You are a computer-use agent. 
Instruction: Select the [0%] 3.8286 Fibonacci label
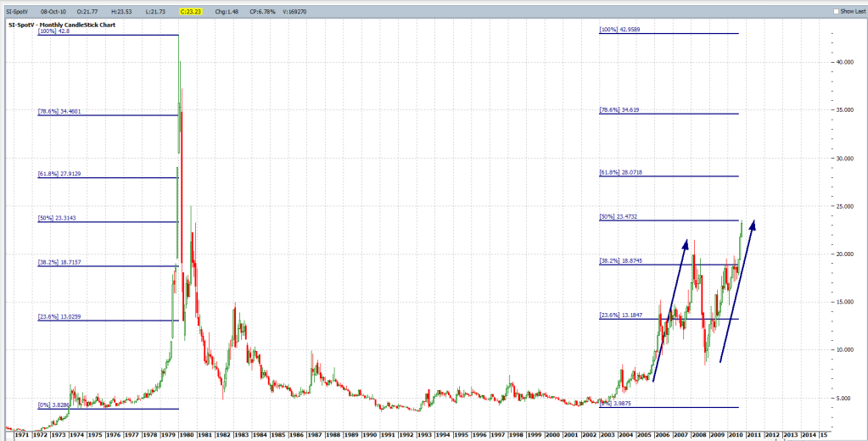[55, 405]
